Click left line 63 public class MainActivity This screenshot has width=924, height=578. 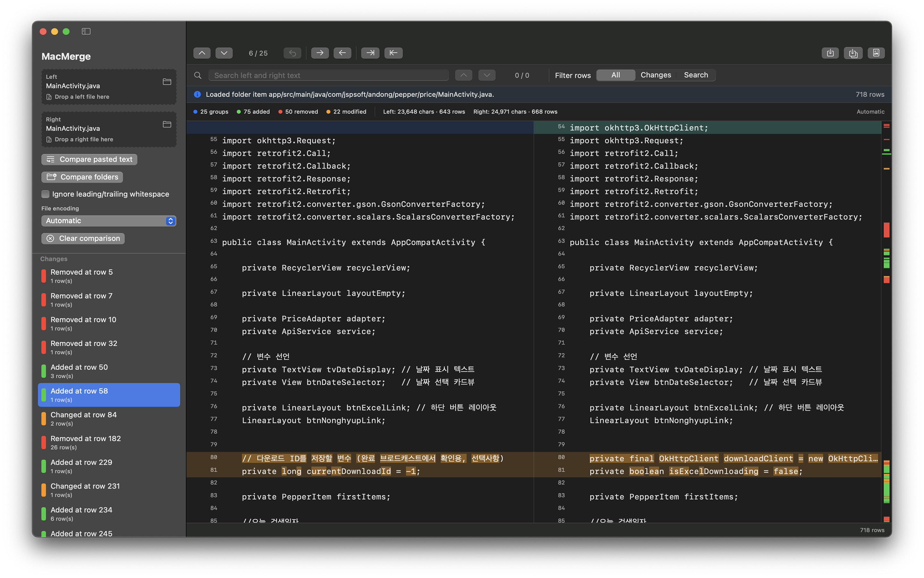[x=354, y=242]
